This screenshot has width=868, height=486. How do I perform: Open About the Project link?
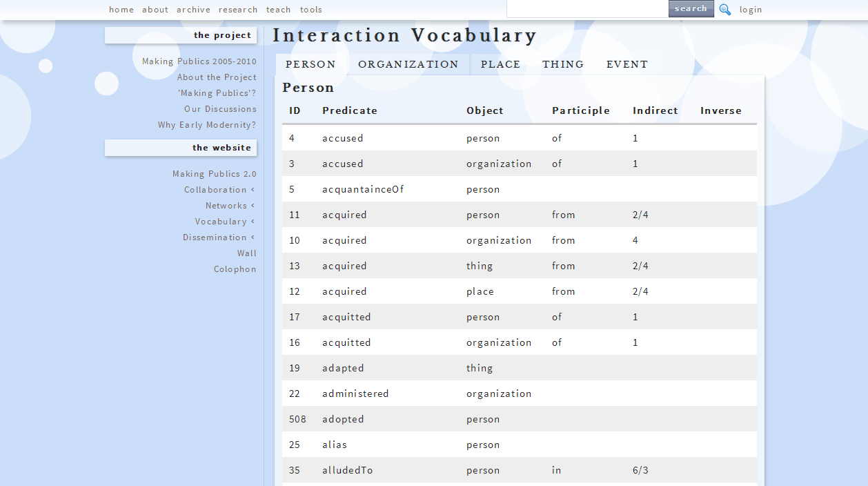click(x=217, y=77)
